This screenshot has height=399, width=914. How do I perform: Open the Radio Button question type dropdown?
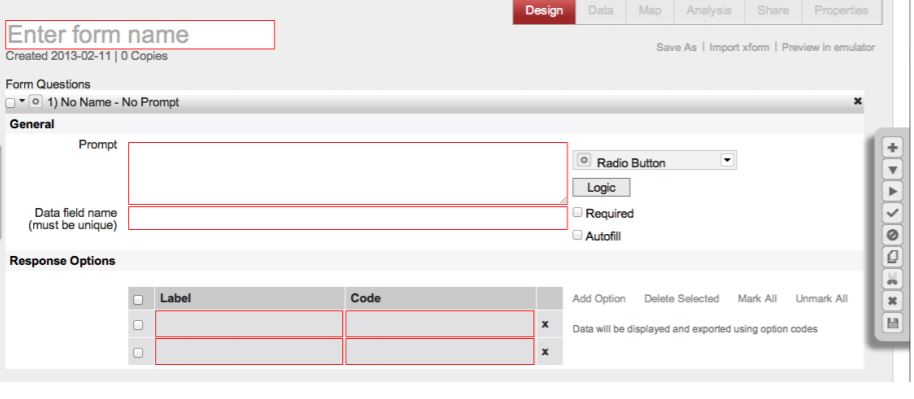655,161
